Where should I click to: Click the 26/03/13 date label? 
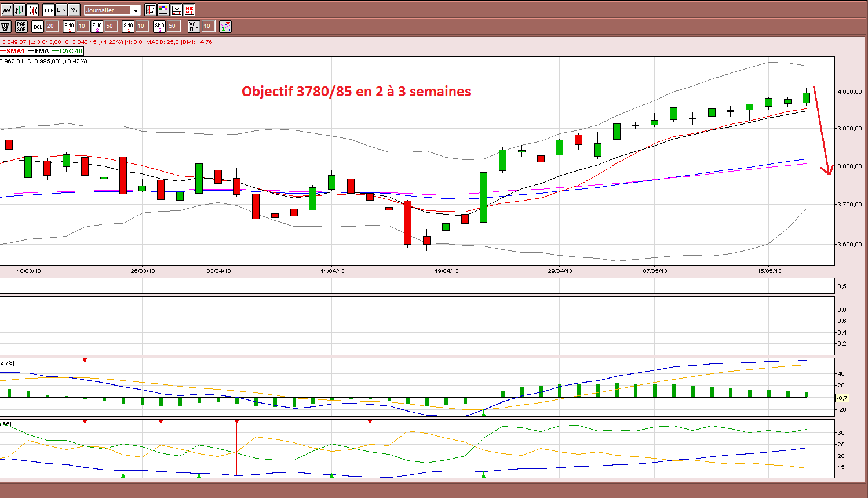143,271
